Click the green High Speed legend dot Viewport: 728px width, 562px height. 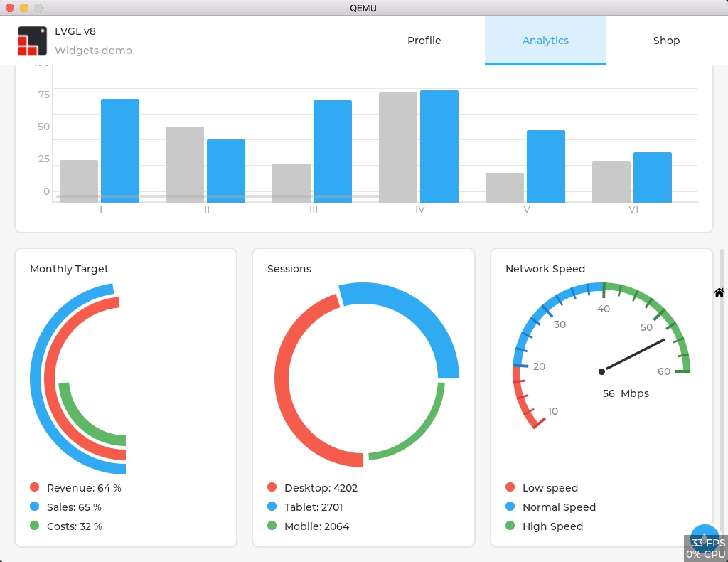[x=510, y=525]
